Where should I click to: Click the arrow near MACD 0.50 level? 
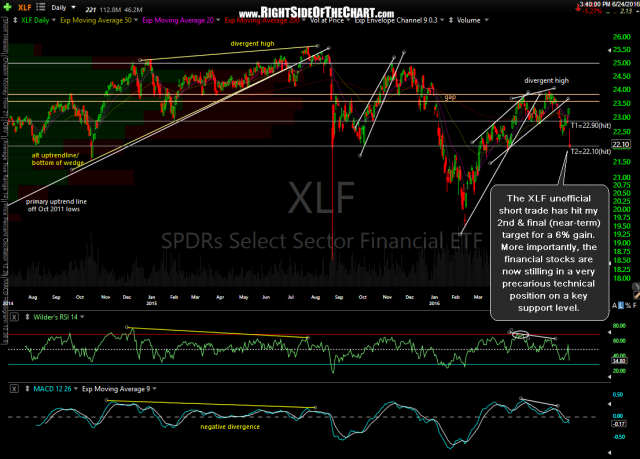pyautogui.click(x=609, y=404)
